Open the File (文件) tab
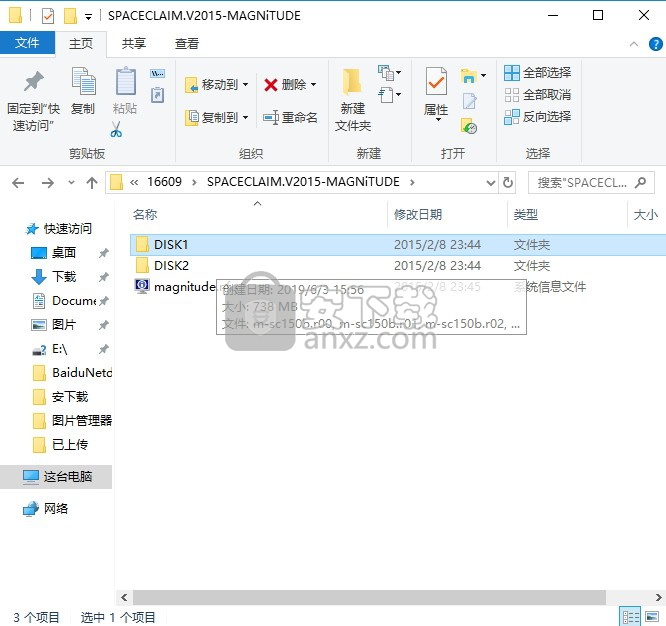666x626 pixels. pyautogui.click(x=27, y=43)
